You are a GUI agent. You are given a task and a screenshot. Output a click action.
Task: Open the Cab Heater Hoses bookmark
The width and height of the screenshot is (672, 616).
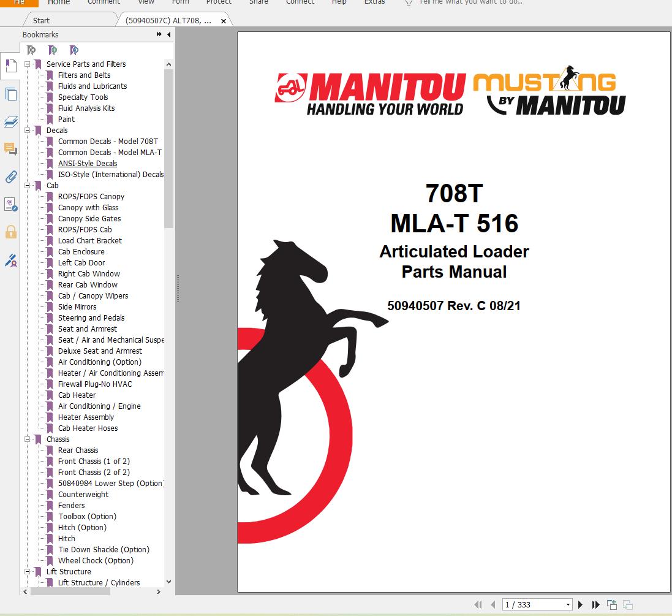88,428
